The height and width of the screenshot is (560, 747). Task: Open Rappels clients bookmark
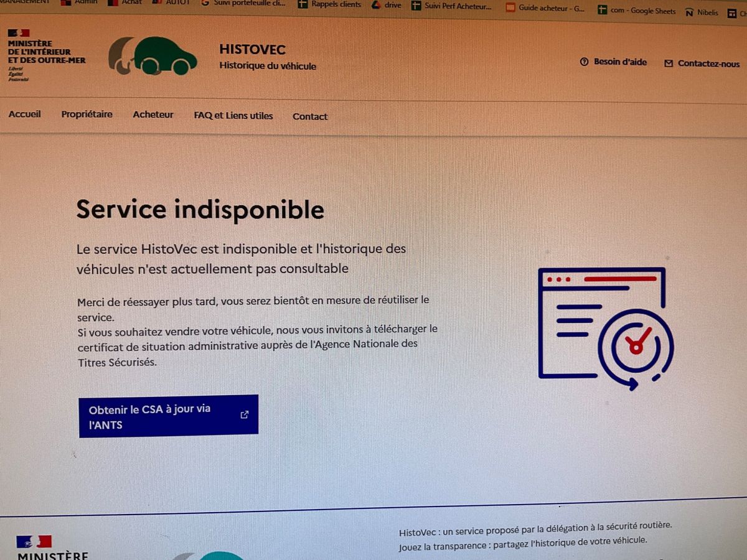(329, 4)
